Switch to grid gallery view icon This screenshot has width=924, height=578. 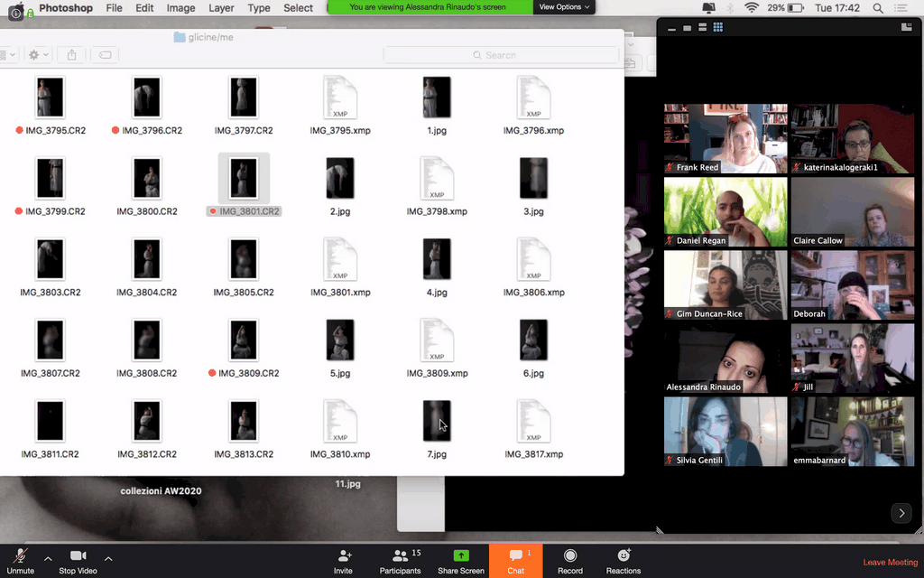718,28
